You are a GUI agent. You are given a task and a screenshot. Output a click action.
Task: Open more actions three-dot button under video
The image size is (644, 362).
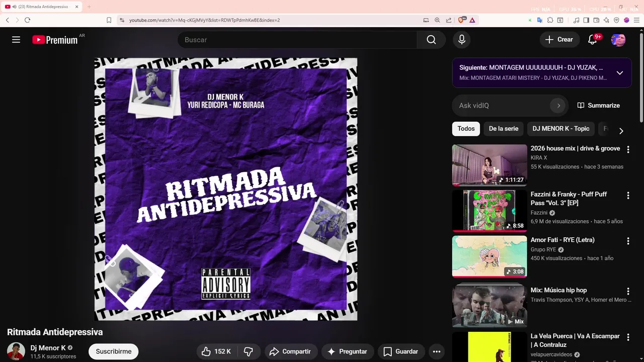437,351
